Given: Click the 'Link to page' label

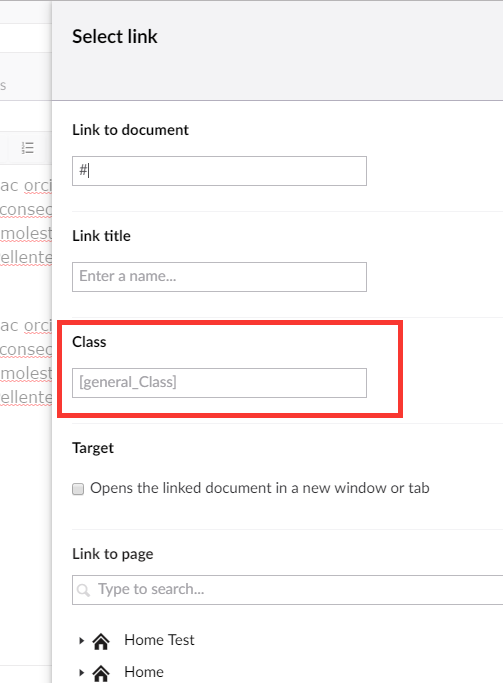Looking at the screenshot, I should tap(113, 554).
